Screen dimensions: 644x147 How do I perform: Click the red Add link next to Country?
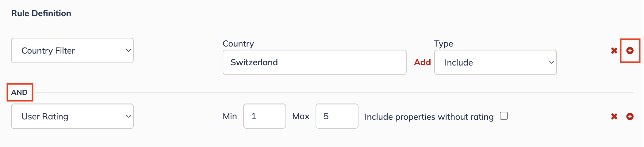point(422,62)
